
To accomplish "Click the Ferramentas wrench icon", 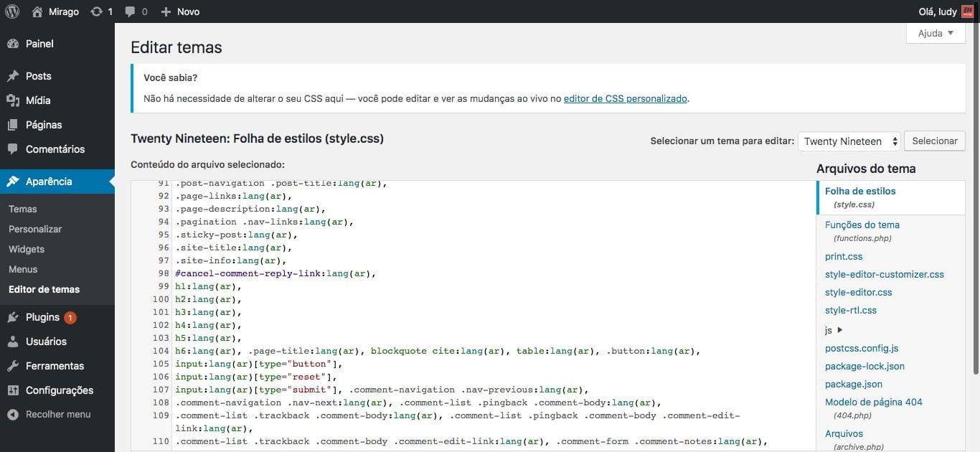I will tap(13, 366).
